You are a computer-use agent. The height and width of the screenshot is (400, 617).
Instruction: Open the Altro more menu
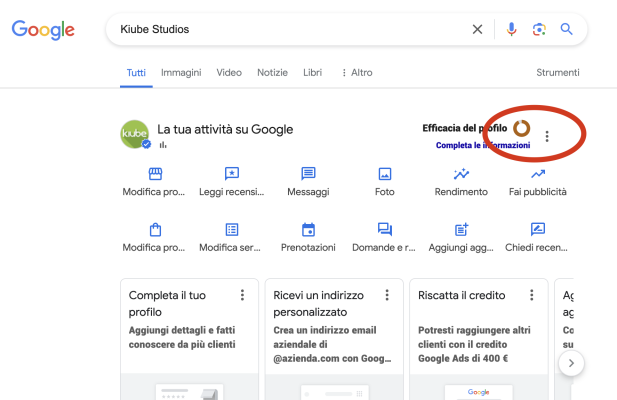tap(357, 72)
